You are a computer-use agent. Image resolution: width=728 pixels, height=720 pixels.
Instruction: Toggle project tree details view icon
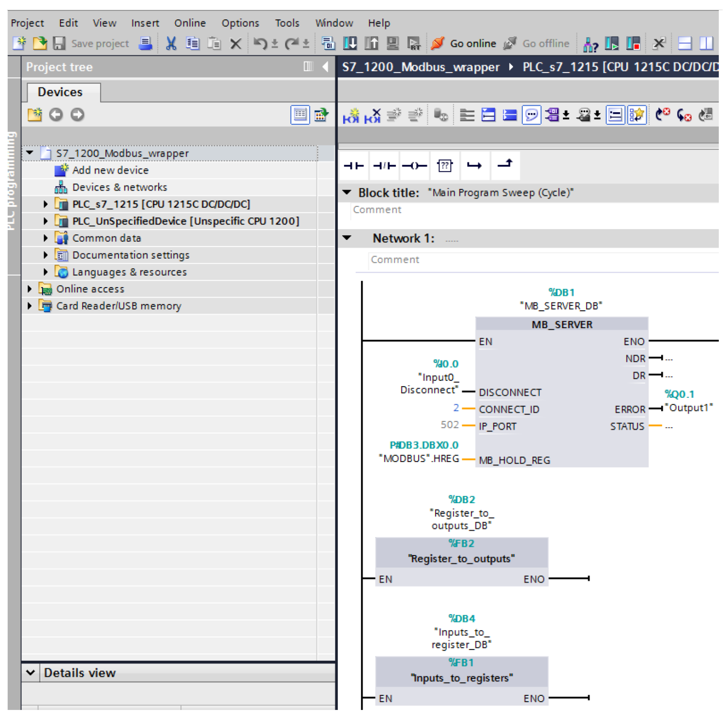pyautogui.click(x=300, y=114)
